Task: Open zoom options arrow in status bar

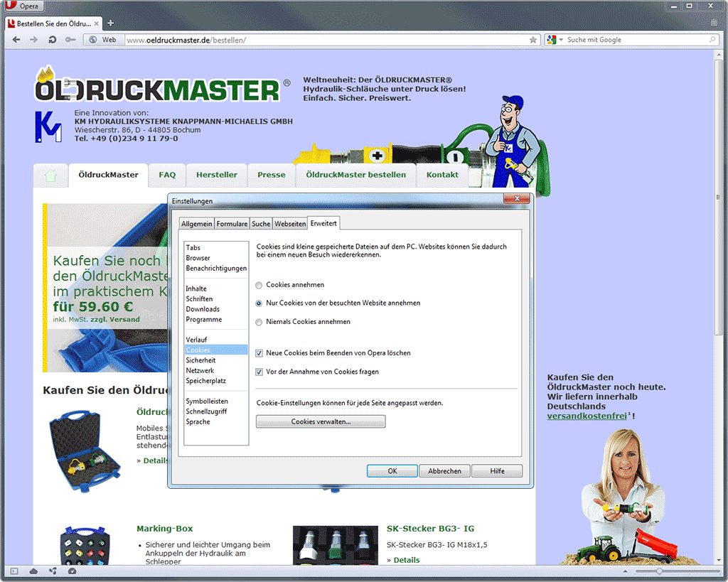Action: (625, 571)
